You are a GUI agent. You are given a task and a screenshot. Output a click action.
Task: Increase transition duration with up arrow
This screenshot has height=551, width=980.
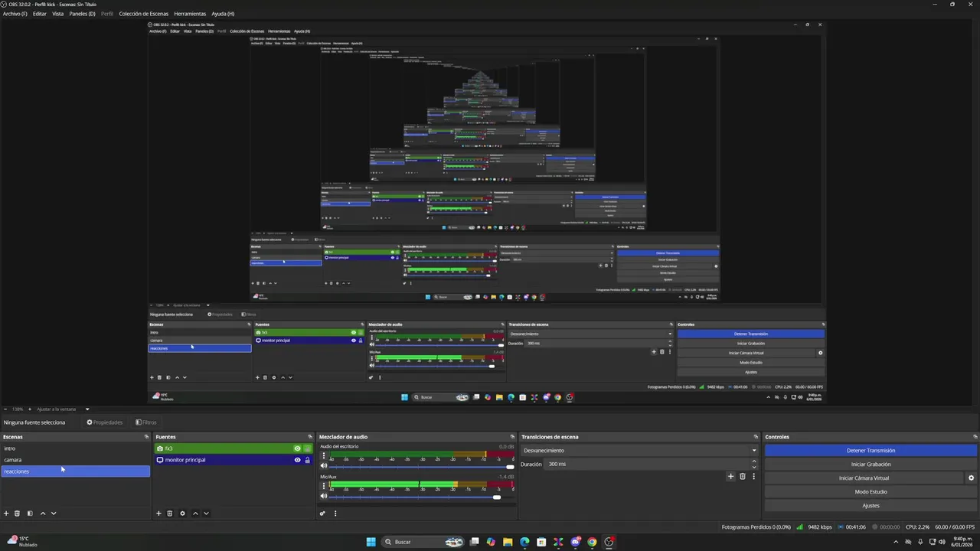[754, 461]
